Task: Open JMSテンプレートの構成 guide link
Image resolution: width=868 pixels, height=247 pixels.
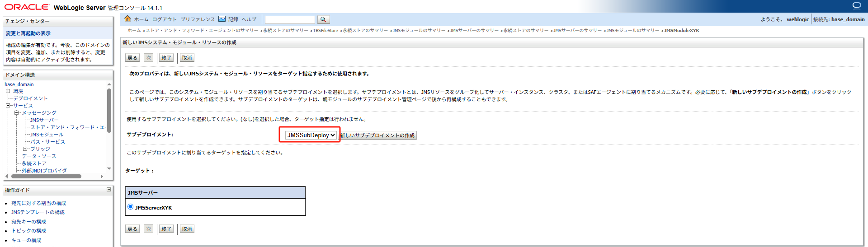Action: tap(38, 212)
